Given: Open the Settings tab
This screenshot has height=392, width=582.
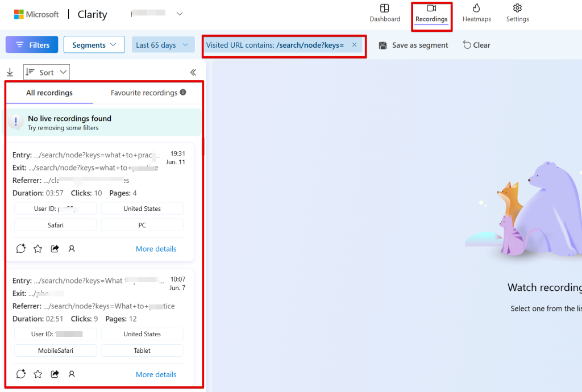Looking at the screenshot, I should point(517,14).
